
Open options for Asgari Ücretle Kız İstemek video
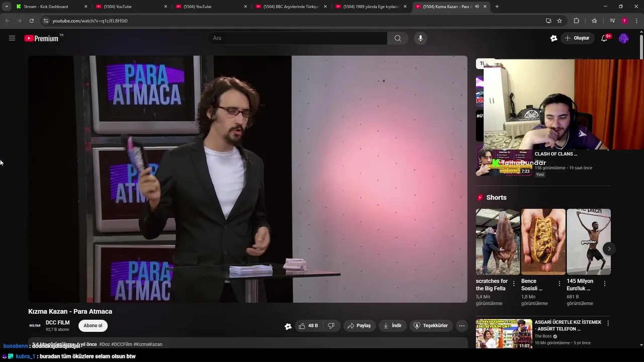pos(608,323)
